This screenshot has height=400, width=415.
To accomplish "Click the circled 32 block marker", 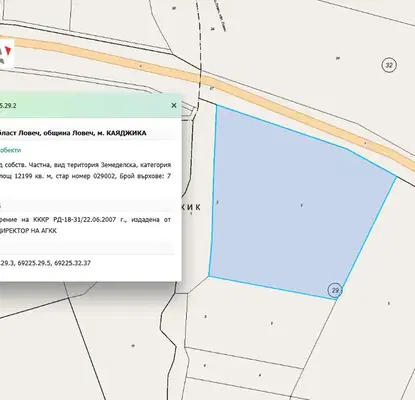I will coord(389,65).
